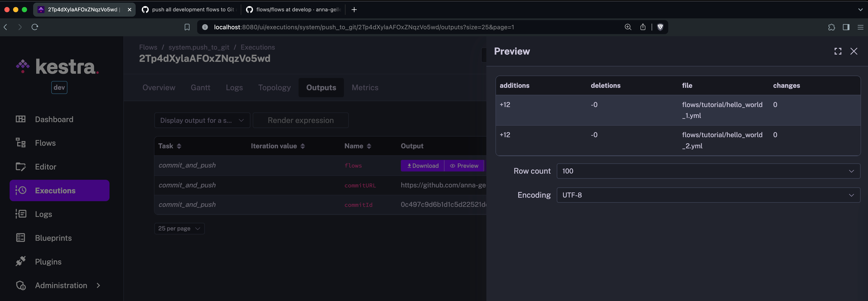Expand the Preview panel to fullscreen

click(838, 51)
